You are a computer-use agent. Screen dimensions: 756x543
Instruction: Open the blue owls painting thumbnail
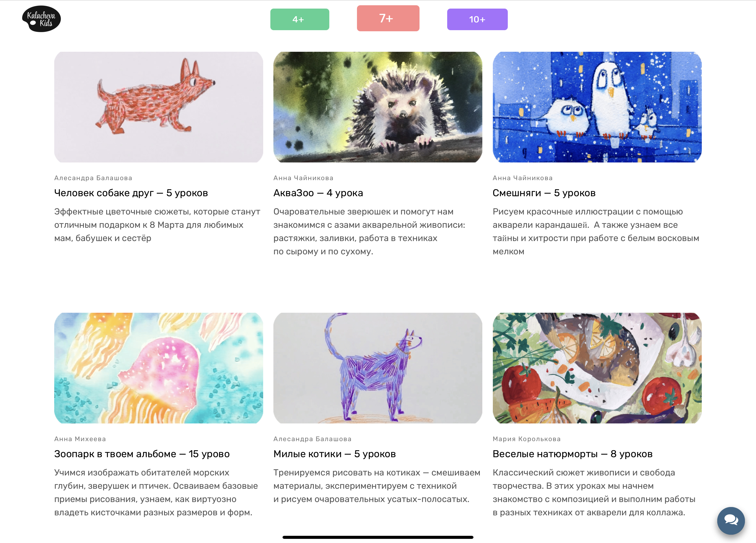[597, 107]
